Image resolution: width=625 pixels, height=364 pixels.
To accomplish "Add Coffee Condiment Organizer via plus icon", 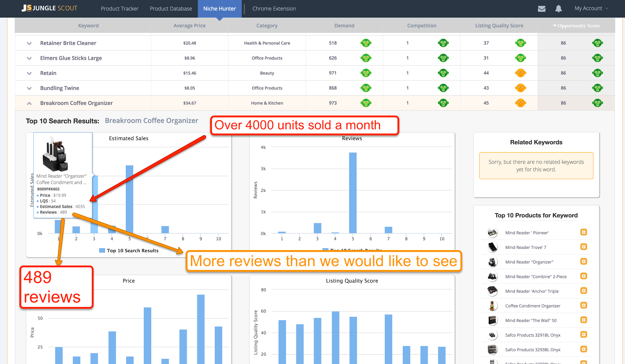I will (584, 305).
